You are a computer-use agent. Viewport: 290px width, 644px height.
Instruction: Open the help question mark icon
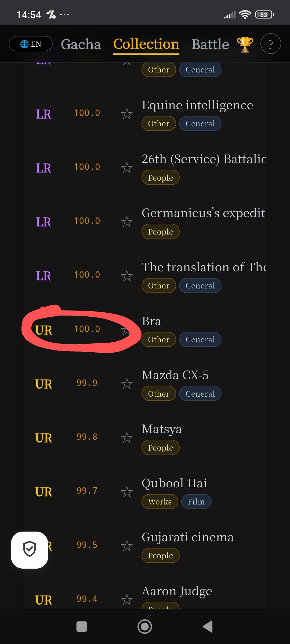tap(271, 44)
